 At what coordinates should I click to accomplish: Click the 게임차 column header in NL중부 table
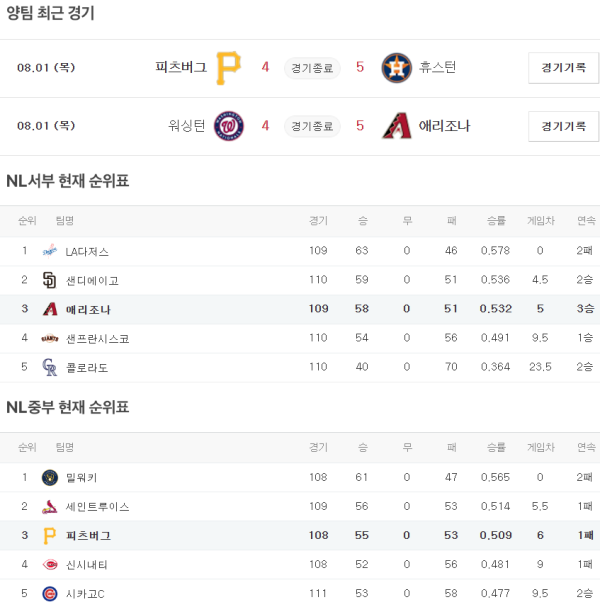click(x=540, y=447)
